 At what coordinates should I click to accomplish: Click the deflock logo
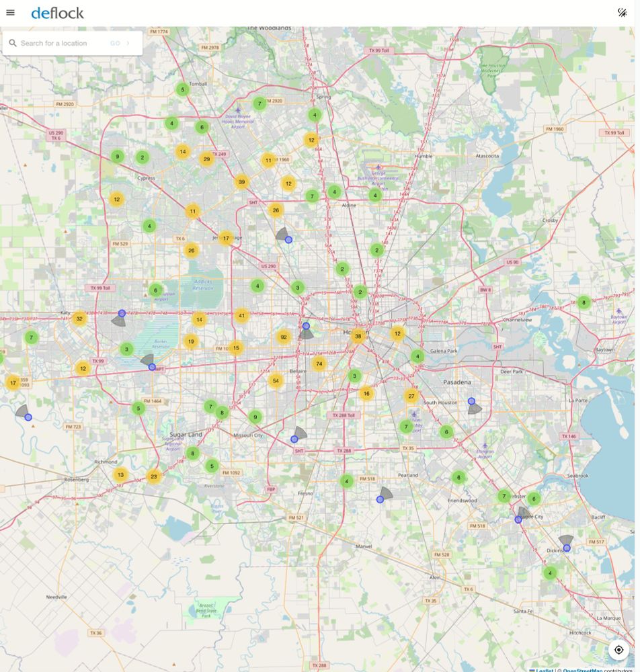click(x=57, y=12)
